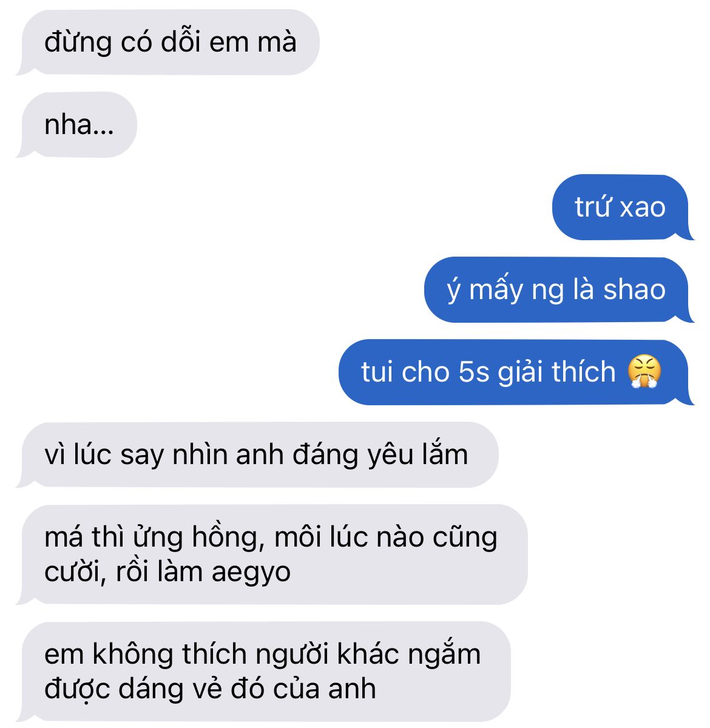The width and height of the screenshot is (710, 728).
Task: Select the 'em không thích người khác ngắm' bubble
Action: (263, 672)
